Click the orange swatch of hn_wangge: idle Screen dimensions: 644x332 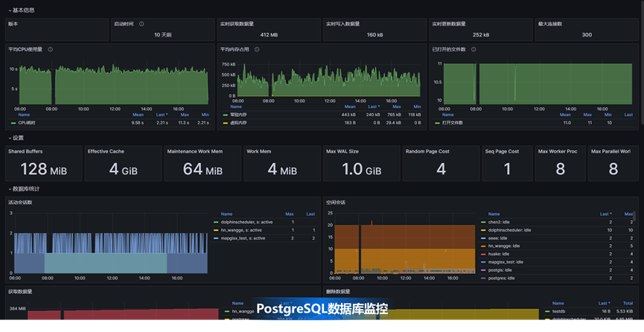483,246
